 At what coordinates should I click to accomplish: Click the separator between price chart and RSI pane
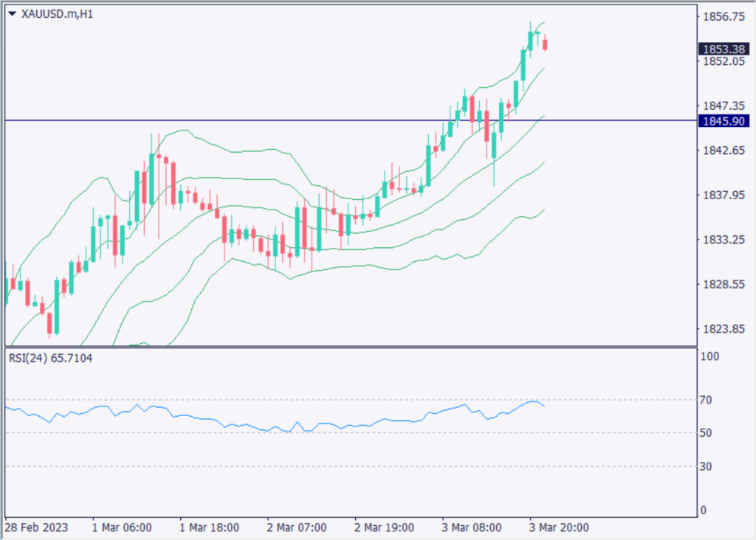[x=351, y=347]
